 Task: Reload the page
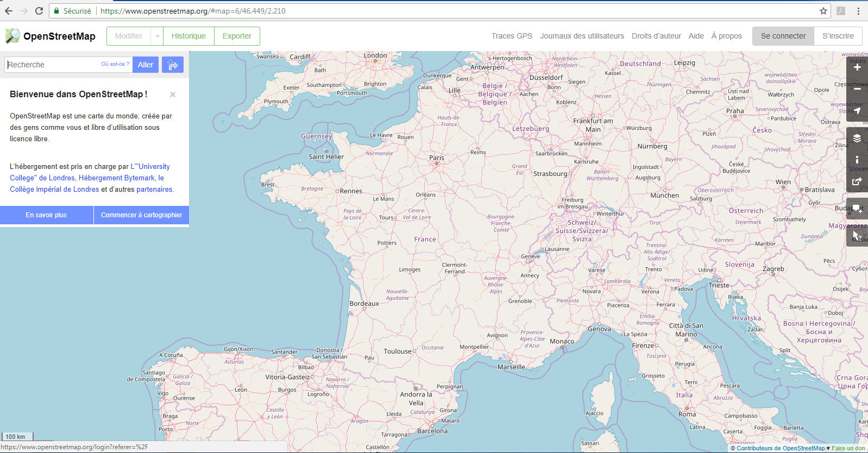coord(39,11)
